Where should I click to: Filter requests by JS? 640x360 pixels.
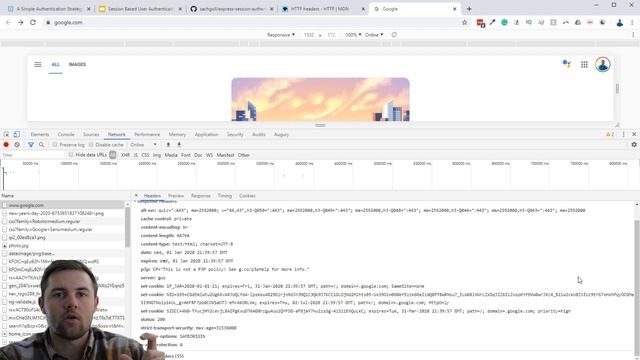click(136, 155)
